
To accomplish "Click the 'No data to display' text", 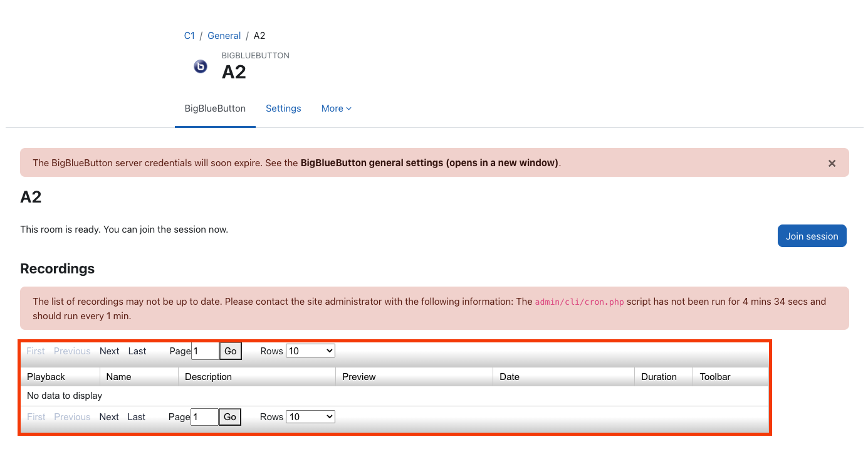I will (x=65, y=396).
